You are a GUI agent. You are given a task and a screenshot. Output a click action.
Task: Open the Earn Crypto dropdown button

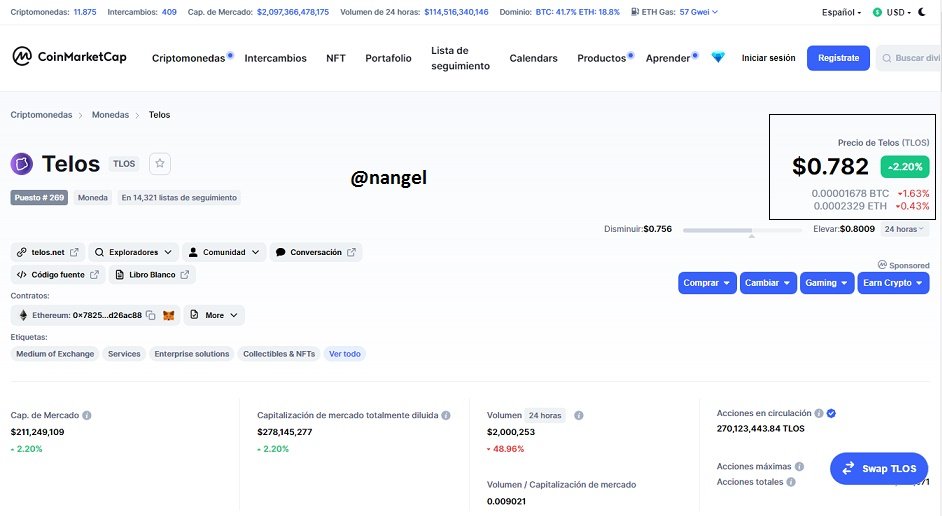893,283
